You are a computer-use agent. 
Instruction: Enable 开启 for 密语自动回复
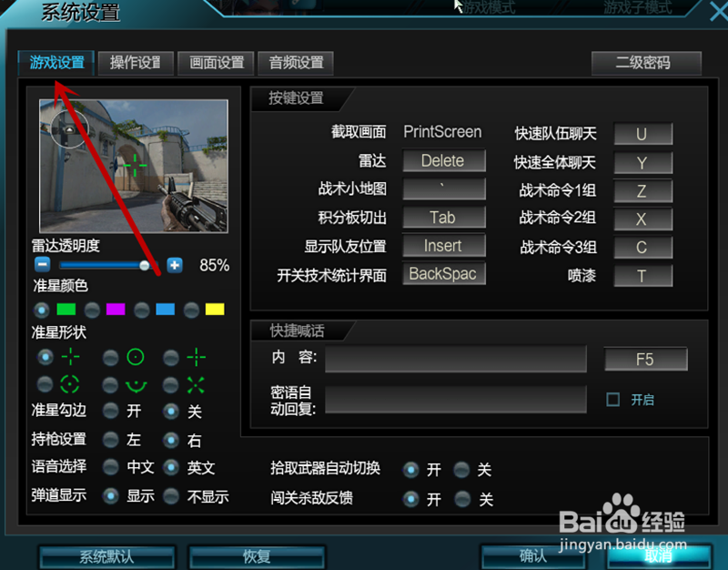pyautogui.click(x=613, y=399)
